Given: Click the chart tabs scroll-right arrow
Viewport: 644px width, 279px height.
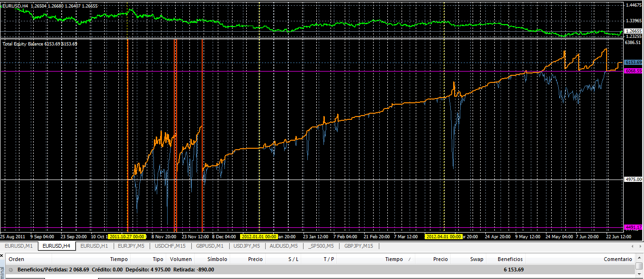Looking at the screenshot, I should pos(640,246).
